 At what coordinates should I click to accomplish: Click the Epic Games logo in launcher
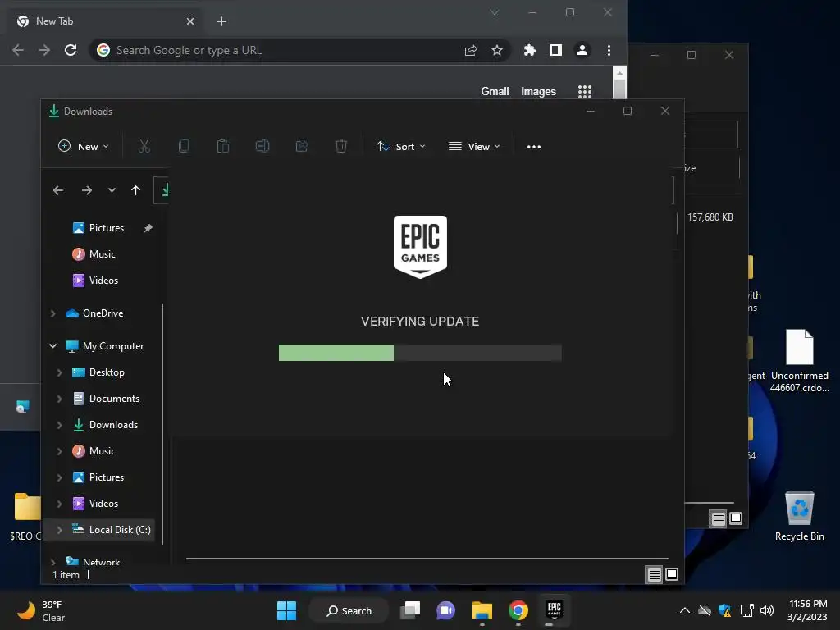(x=420, y=247)
